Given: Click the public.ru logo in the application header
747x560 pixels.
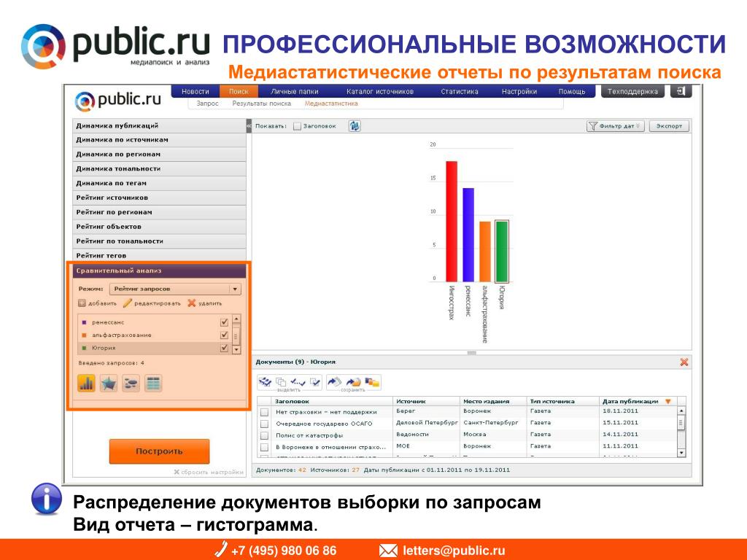Looking at the screenshot, I should [x=118, y=101].
